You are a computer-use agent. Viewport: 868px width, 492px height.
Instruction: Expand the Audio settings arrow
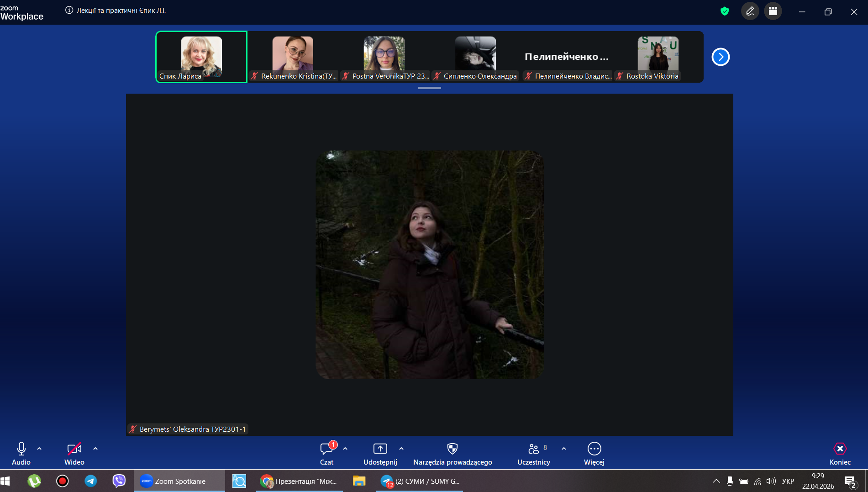pos(39,449)
